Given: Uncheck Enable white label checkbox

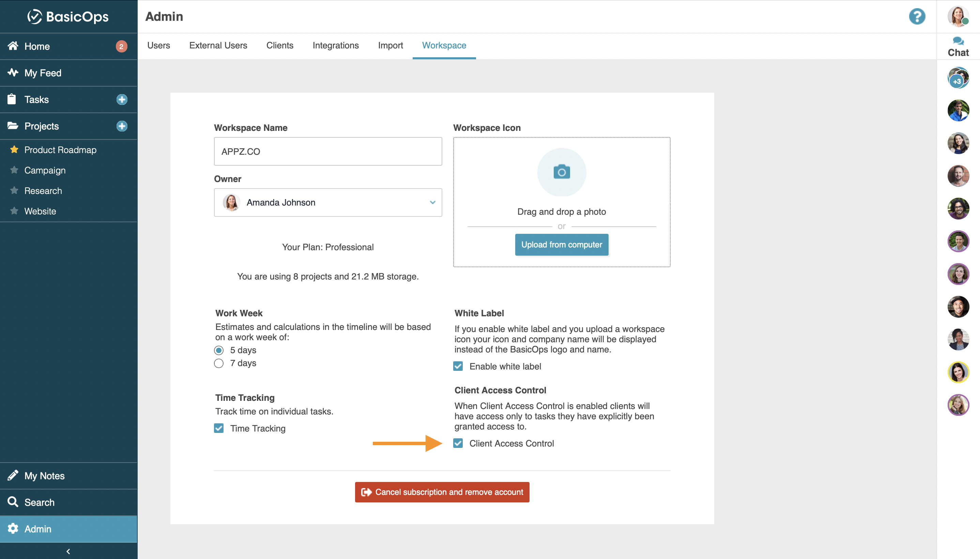Looking at the screenshot, I should click(x=458, y=366).
